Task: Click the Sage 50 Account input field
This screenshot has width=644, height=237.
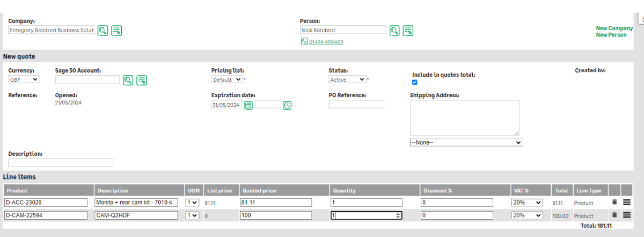Action: (87, 80)
